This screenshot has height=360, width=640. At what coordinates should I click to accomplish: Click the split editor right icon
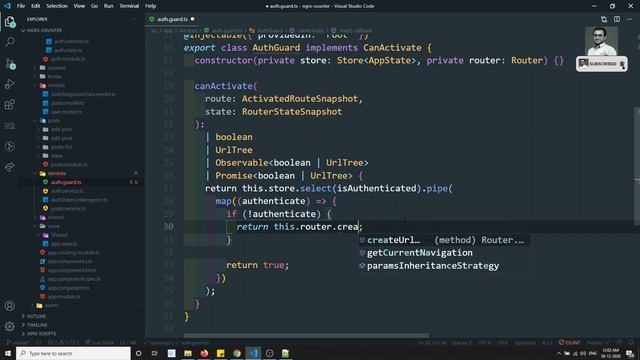click(x=617, y=19)
